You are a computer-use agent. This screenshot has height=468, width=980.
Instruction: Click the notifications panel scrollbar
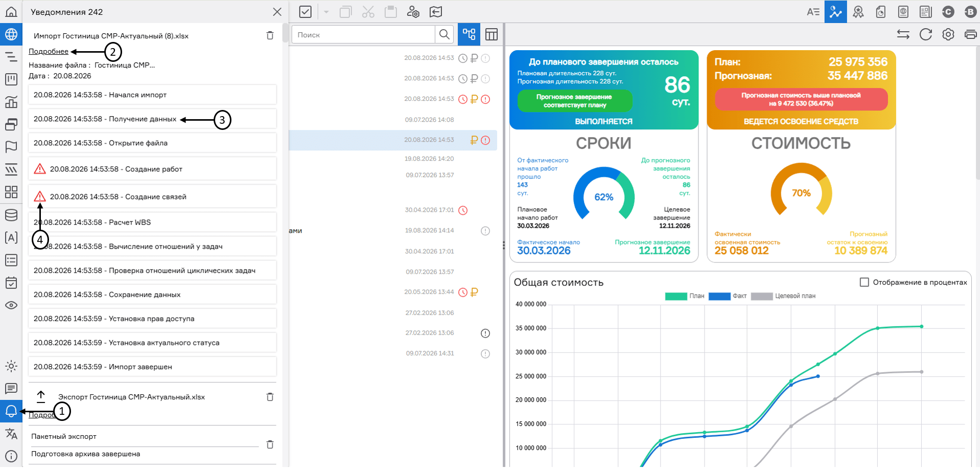[x=285, y=32]
